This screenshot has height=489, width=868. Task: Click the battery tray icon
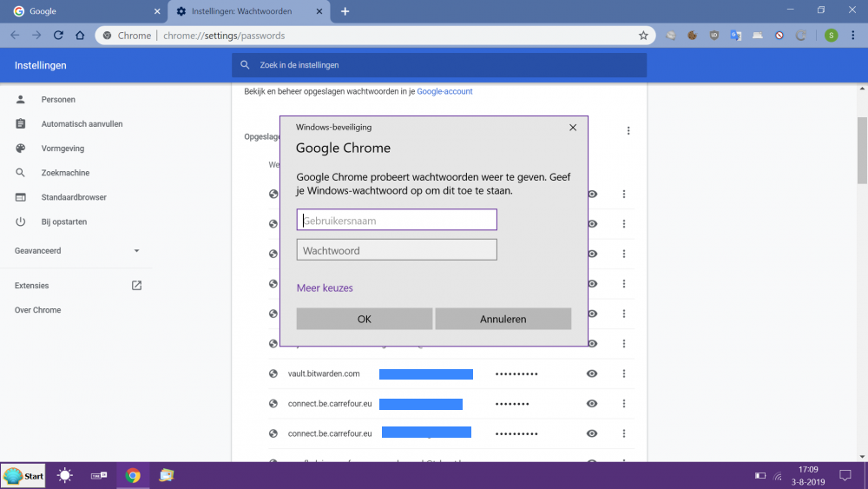click(760, 476)
